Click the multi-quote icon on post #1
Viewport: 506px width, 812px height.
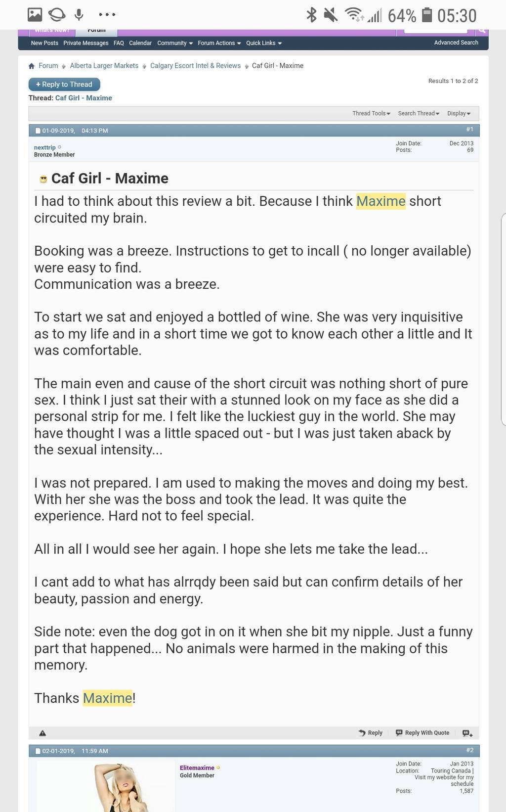tap(467, 733)
